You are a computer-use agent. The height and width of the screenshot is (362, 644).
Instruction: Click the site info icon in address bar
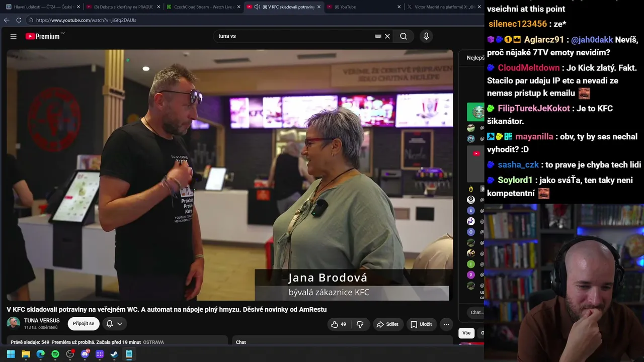(x=31, y=20)
